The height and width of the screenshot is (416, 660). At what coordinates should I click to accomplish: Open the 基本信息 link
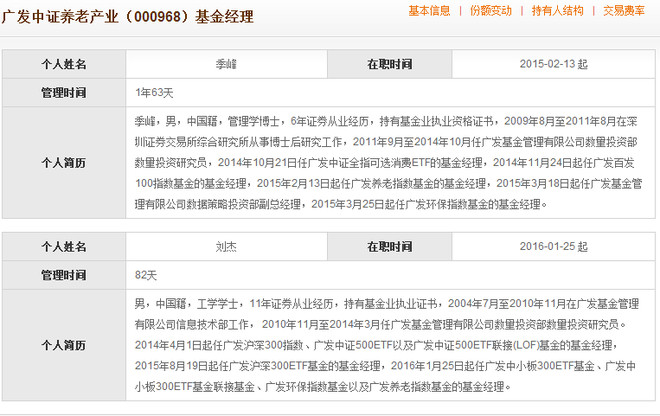[429, 11]
